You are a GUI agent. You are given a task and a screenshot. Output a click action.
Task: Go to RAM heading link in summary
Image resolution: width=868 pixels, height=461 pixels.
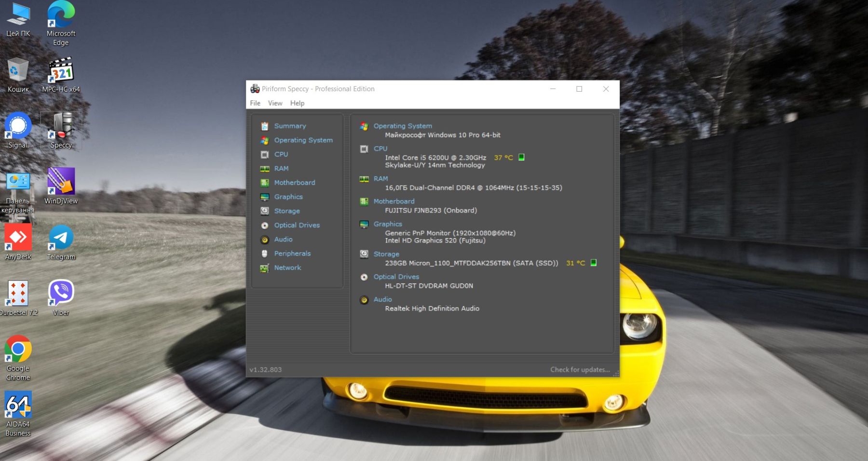(380, 178)
